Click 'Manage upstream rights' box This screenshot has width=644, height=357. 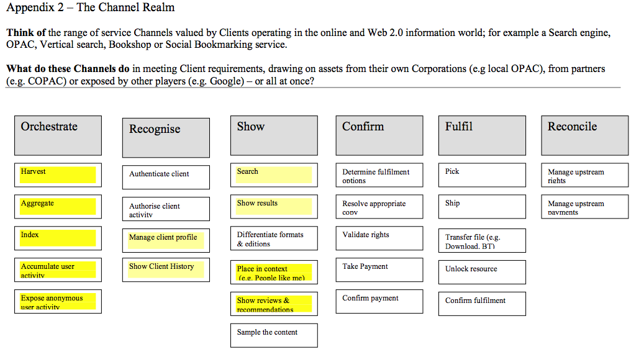click(x=585, y=175)
